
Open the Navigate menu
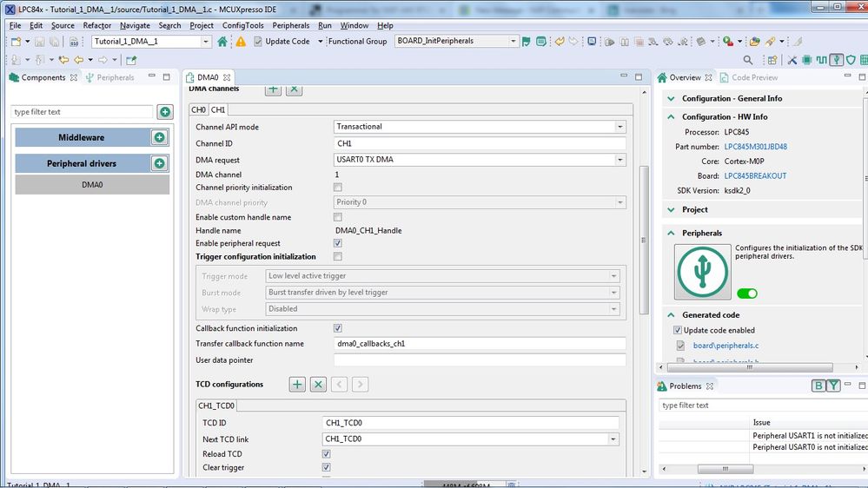pyautogui.click(x=135, y=25)
